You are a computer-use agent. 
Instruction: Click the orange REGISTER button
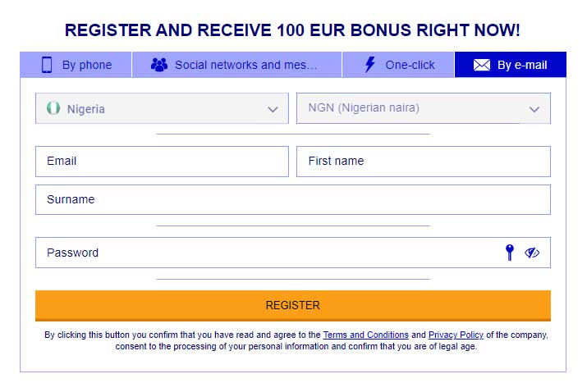(x=293, y=306)
